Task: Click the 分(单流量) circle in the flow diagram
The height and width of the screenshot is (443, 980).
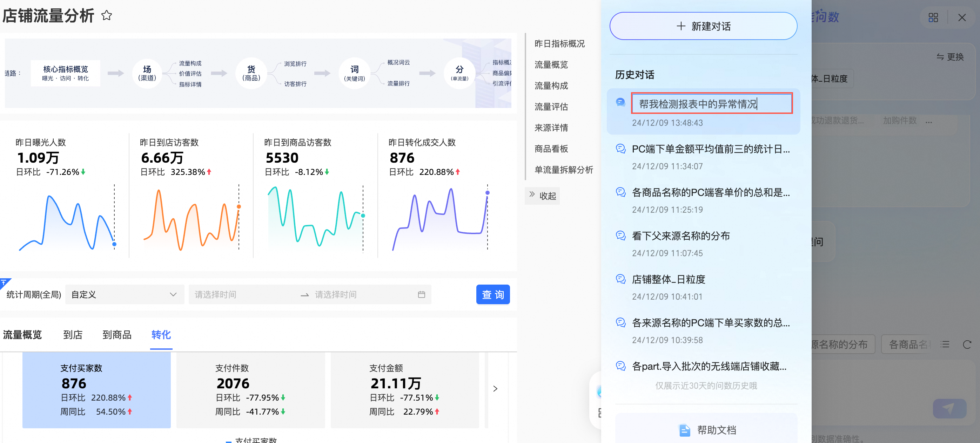Action: [x=459, y=73]
